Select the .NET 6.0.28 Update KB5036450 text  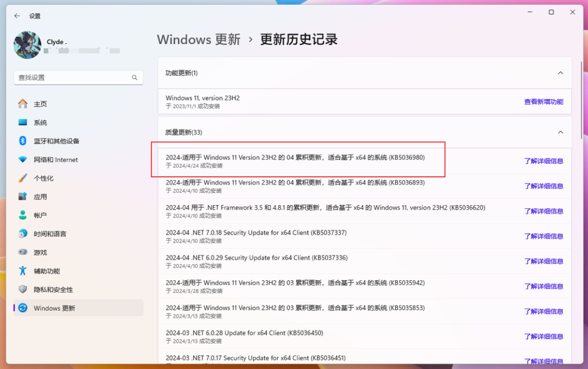pos(244,333)
